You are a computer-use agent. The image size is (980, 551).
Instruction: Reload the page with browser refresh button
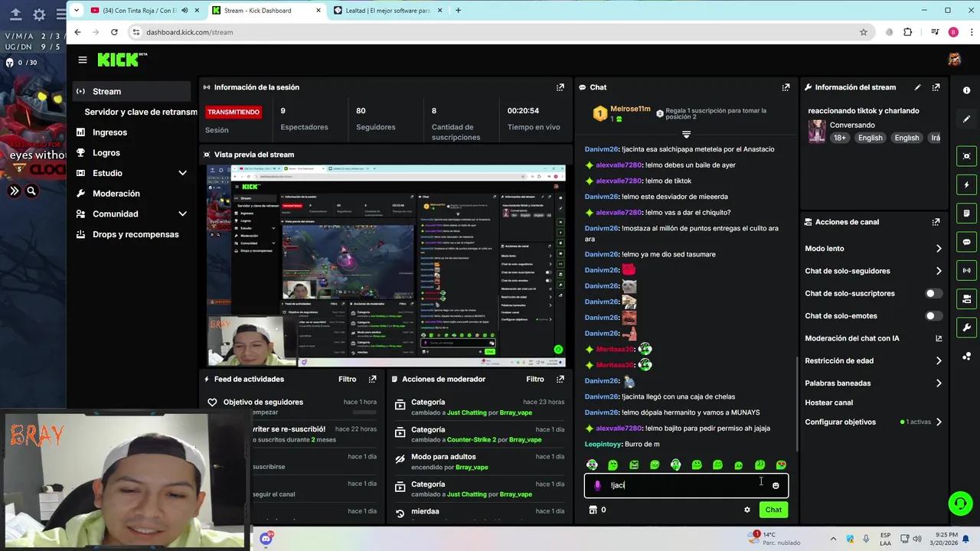click(x=114, y=32)
